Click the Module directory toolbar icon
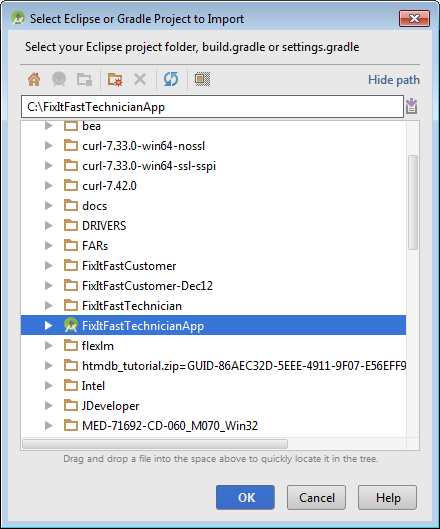 click(84, 80)
